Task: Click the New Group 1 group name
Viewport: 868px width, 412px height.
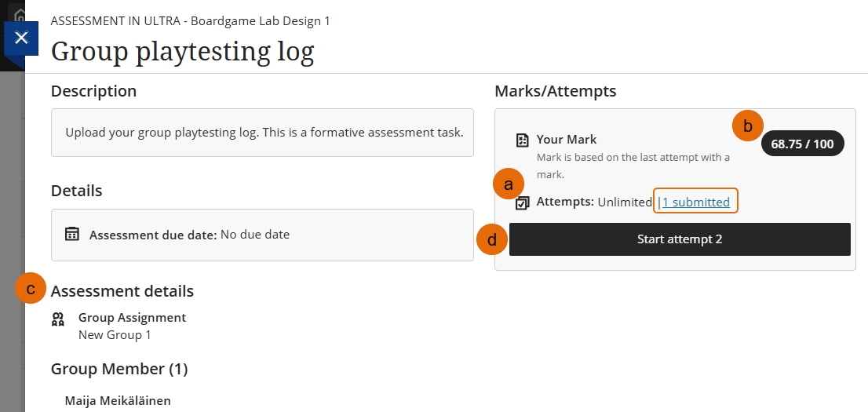Action: pos(115,335)
